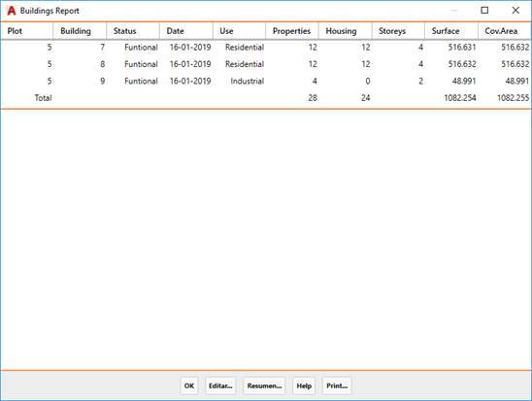
Task: Select the row for Building 9 Industrial
Action: (x=266, y=82)
